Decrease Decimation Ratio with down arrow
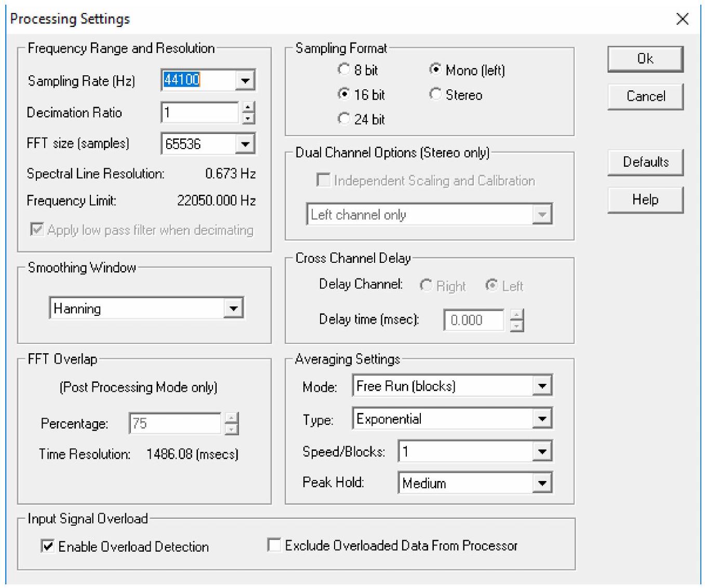 click(x=248, y=118)
